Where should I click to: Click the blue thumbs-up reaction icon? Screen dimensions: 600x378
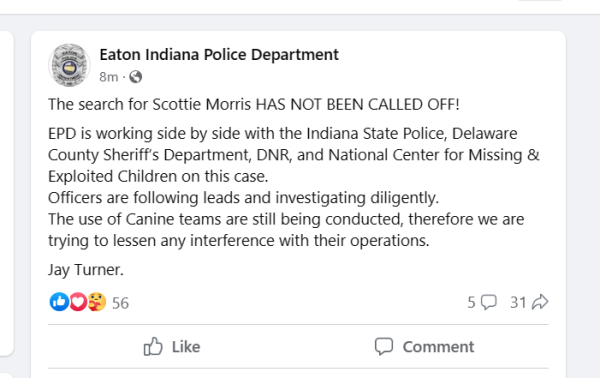coord(59,302)
